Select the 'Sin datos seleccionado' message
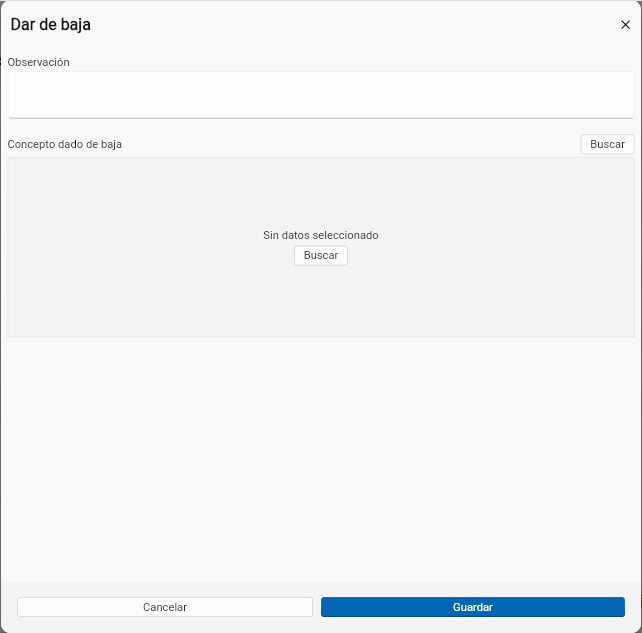This screenshot has width=642, height=633. [321, 235]
